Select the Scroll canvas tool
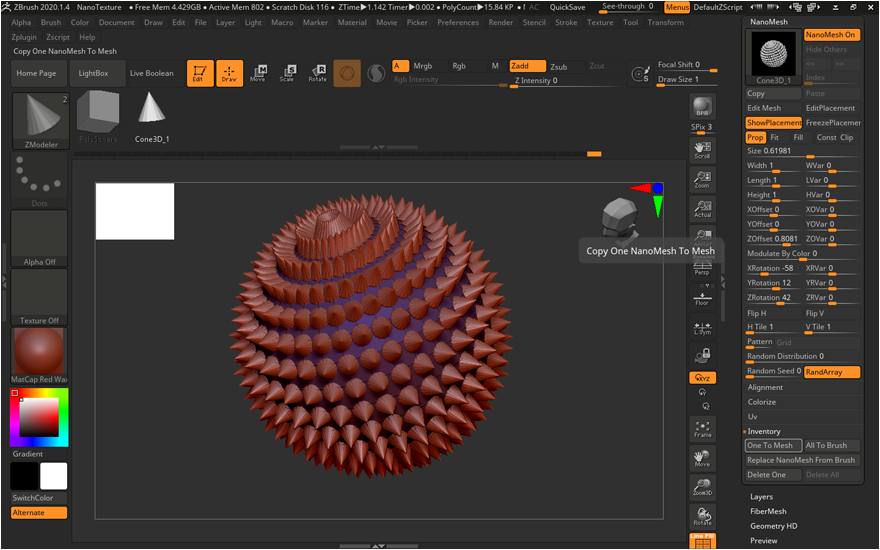This screenshot has width=880, height=550. 702,150
